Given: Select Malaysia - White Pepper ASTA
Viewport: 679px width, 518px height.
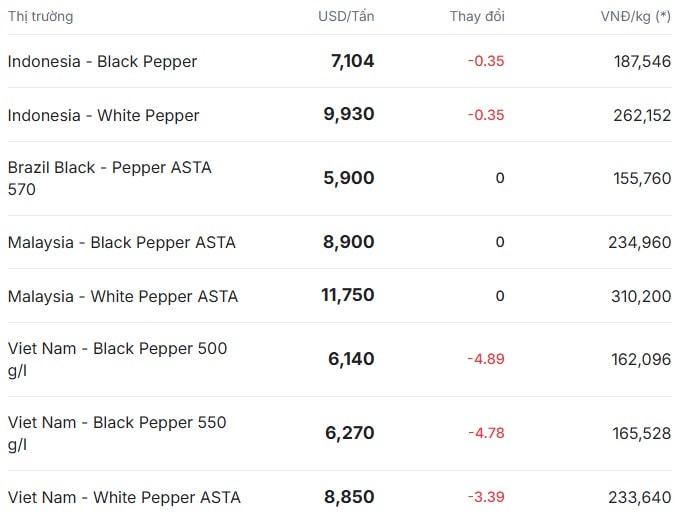Looking at the screenshot, I should 122,296.
